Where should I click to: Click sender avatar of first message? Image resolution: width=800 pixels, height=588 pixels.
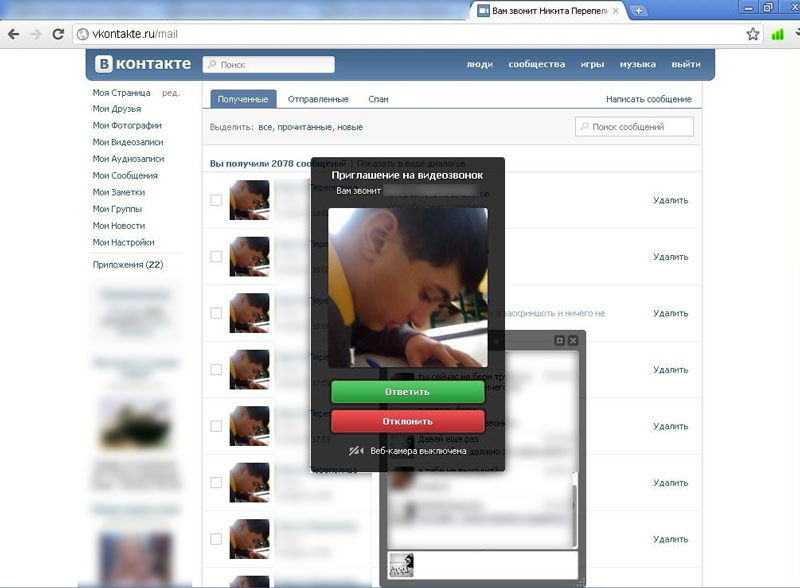click(249, 200)
